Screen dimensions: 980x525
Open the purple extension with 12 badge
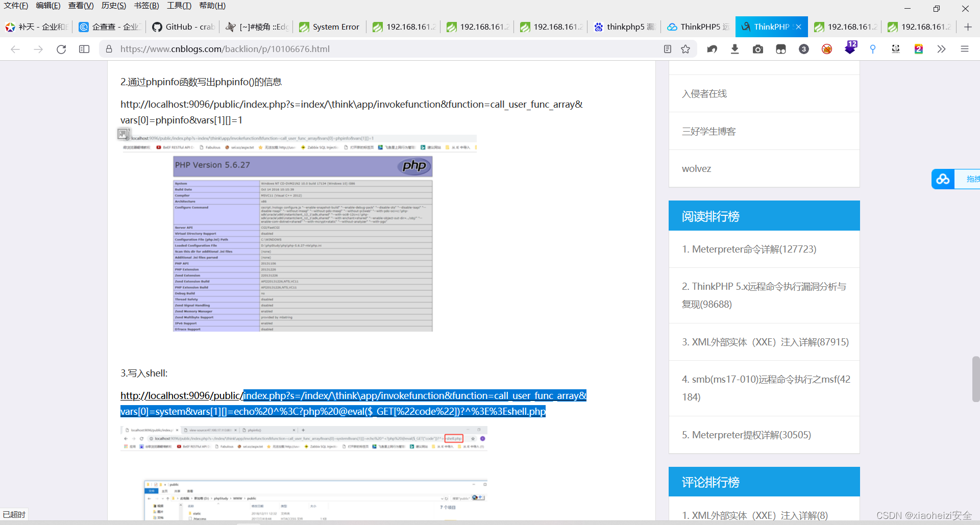850,47
